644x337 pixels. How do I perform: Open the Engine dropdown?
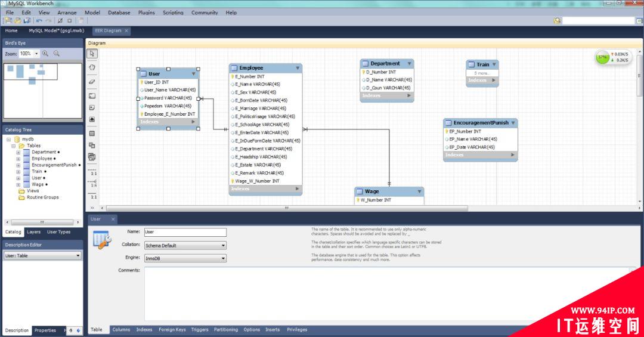coord(223,258)
